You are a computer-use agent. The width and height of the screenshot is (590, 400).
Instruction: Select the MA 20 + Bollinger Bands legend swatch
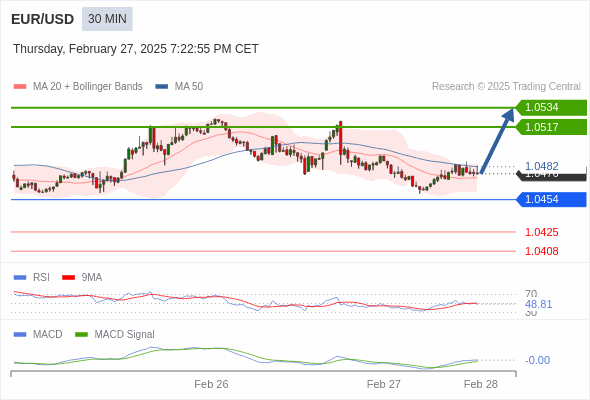point(20,87)
